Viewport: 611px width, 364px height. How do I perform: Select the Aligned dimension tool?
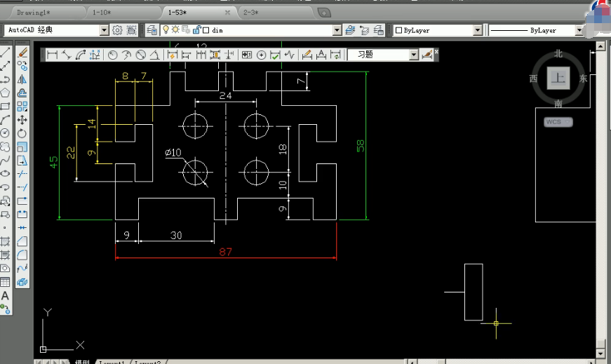66,55
